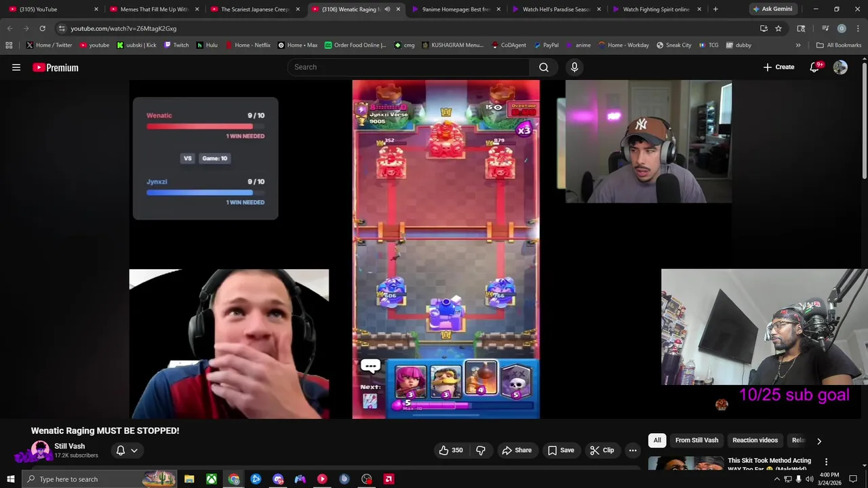Viewport: 868px width, 488px height.
Task: Mute the Wenatic Raging tab audio
Action: coord(387,9)
